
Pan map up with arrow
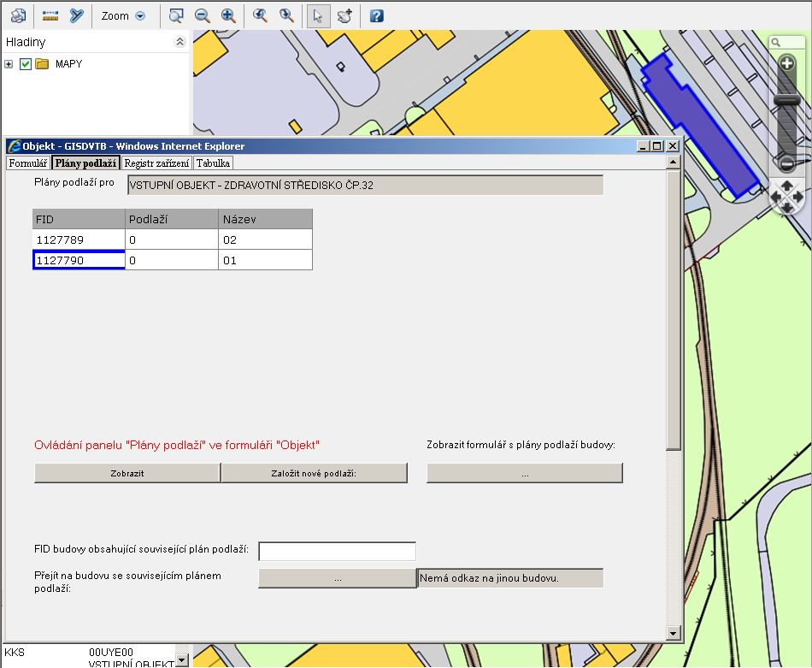point(787,186)
